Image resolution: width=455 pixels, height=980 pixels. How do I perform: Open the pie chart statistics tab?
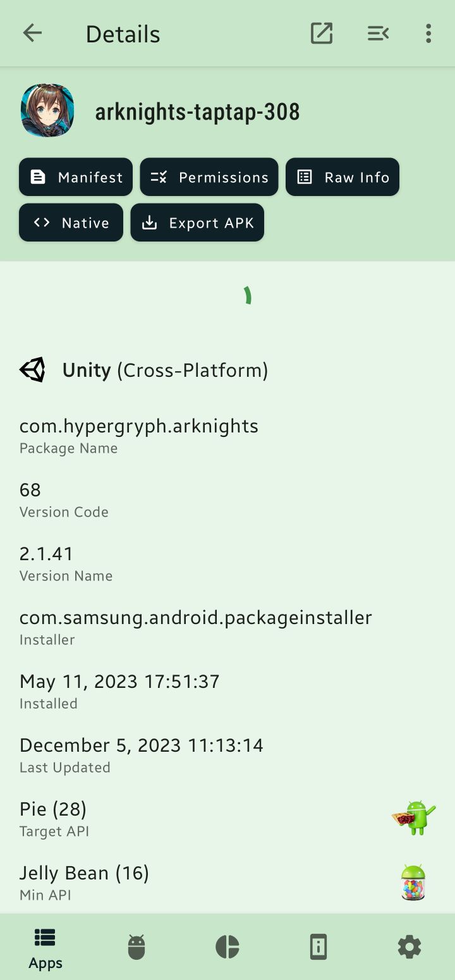[x=227, y=947]
